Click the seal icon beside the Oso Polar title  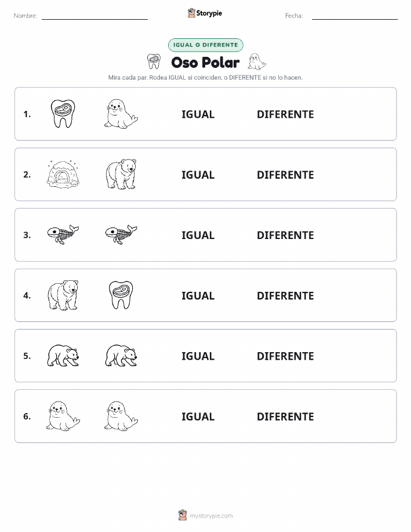pos(257,61)
